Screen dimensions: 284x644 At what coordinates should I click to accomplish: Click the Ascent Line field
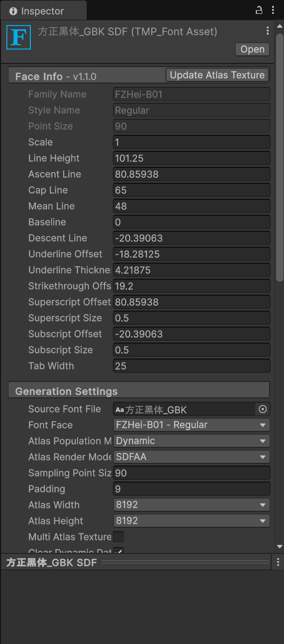pos(192,174)
